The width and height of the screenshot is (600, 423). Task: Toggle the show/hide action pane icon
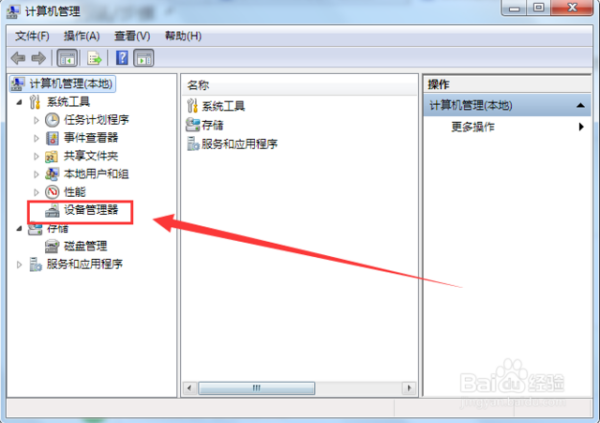point(143,58)
